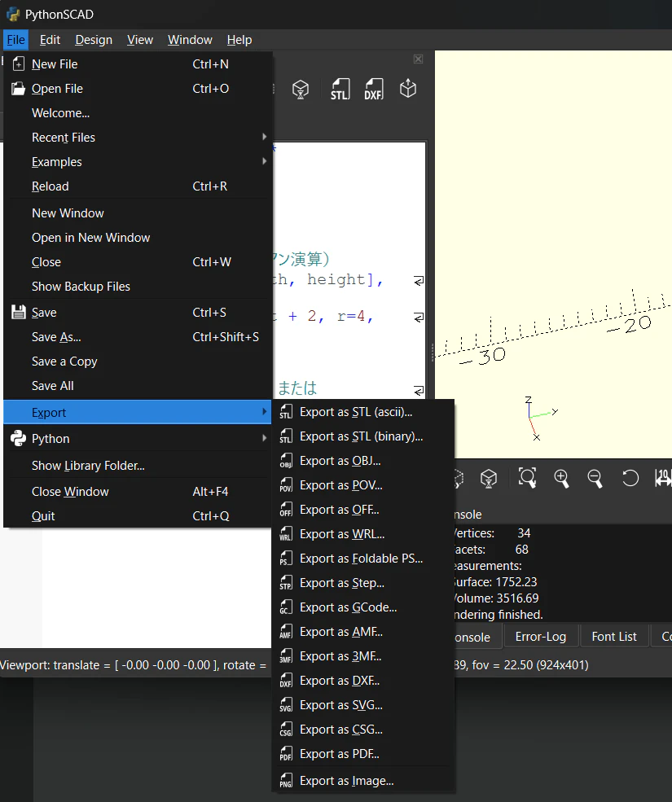Click the DXF export toolbar icon
Screen dimensions: 672x802
[x=374, y=89]
